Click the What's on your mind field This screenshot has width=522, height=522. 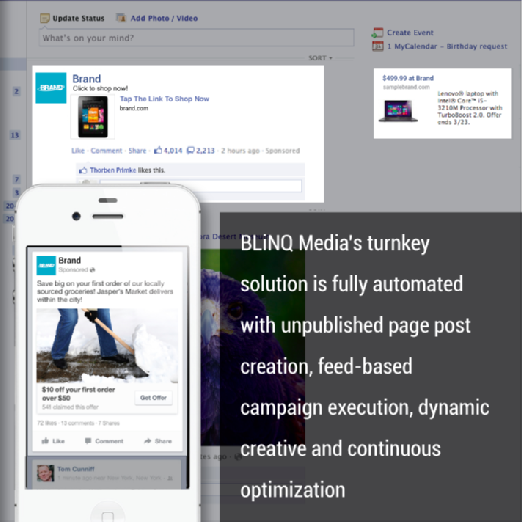(x=196, y=38)
